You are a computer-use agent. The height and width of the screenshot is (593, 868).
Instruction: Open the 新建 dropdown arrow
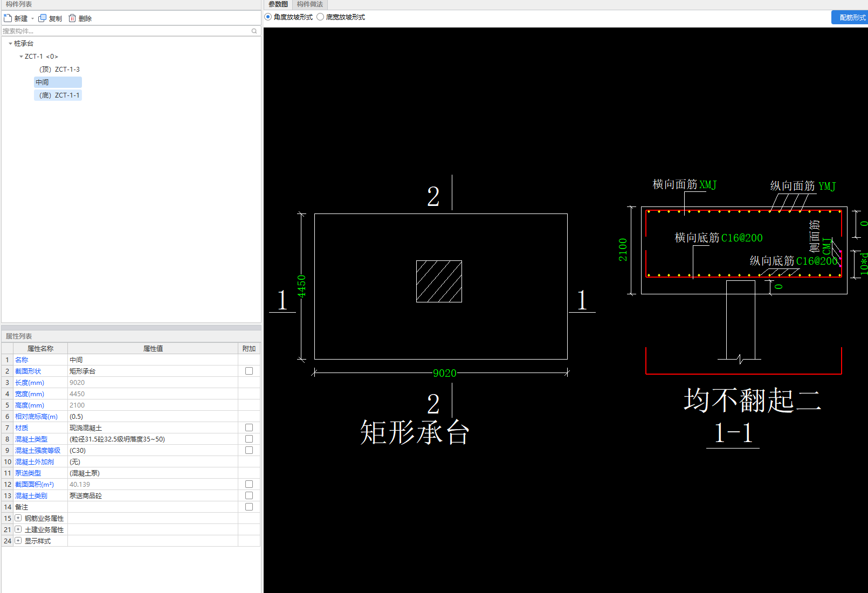coord(32,18)
